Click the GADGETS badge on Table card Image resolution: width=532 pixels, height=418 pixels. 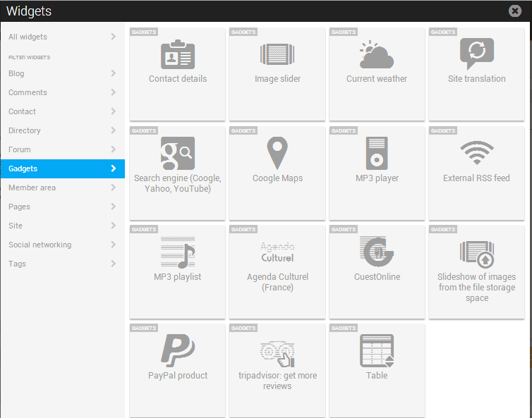tap(343, 328)
